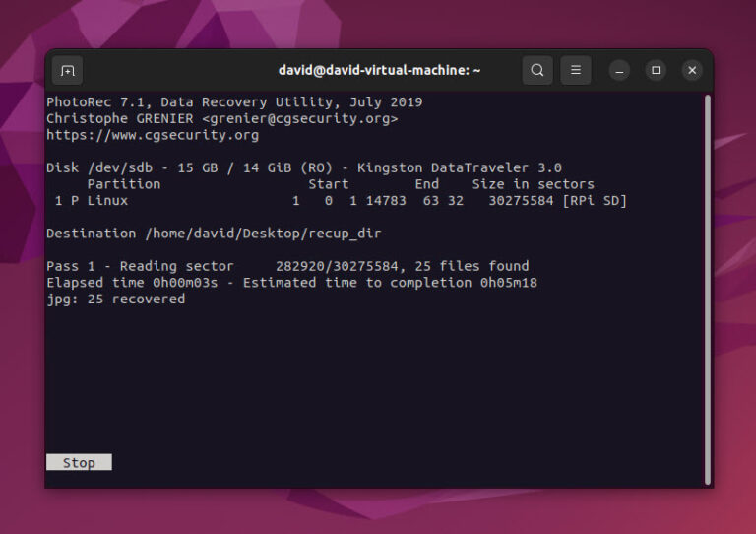Open the terminal hamburger menu

pos(576,71)
